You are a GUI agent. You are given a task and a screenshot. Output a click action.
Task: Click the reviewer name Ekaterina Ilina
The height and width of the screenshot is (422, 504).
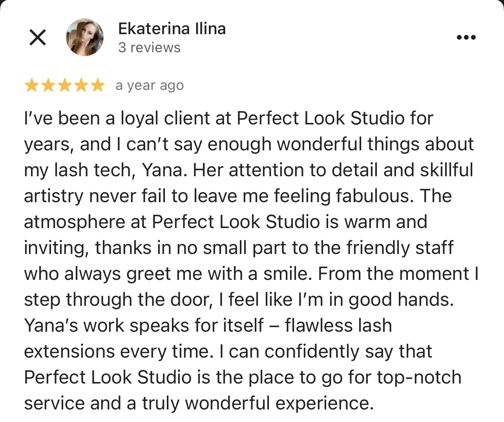pos(172,29)
